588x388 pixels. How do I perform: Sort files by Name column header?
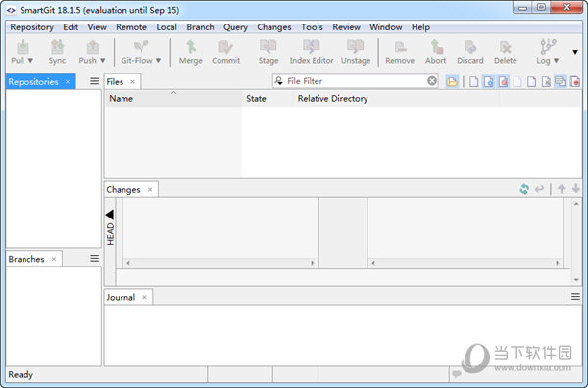[172, 99]
